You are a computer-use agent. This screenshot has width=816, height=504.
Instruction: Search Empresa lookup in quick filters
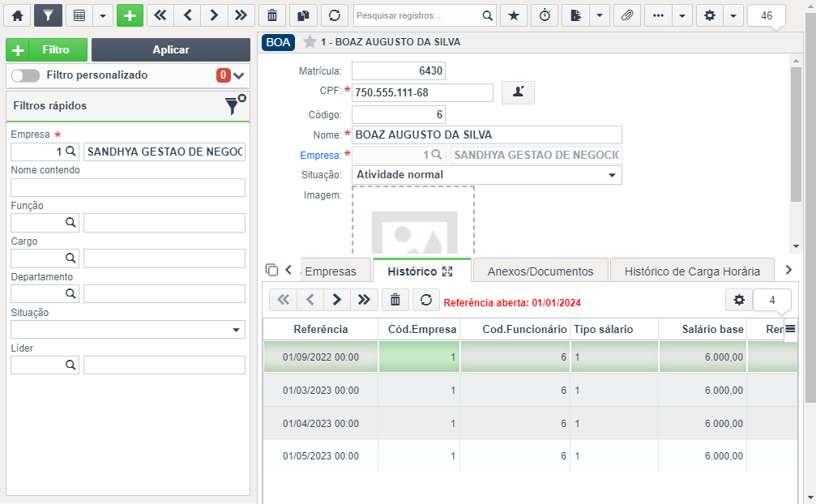70,152
